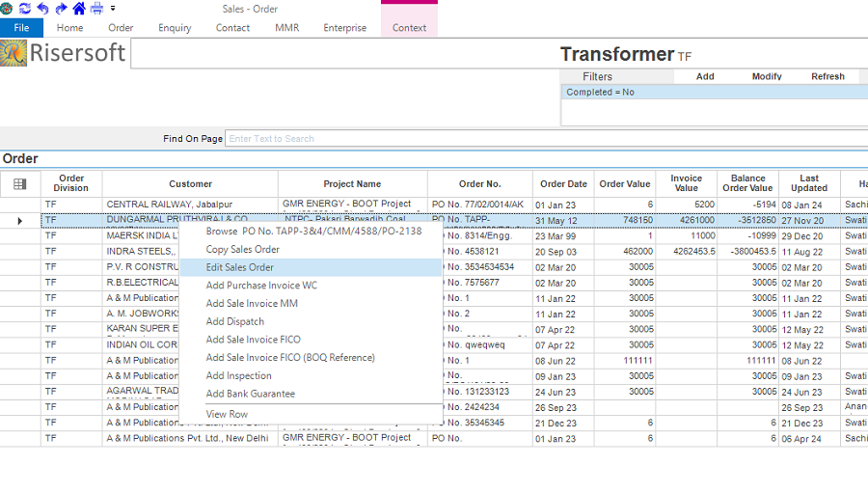Screen dimensions: 868x493
Task: Click the balance value -3800453.5 cell
Action: click(x=747, y=252)
